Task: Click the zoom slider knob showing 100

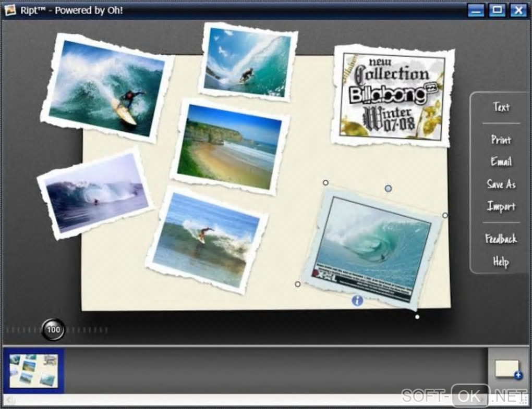Action: (x=53, y=329)
